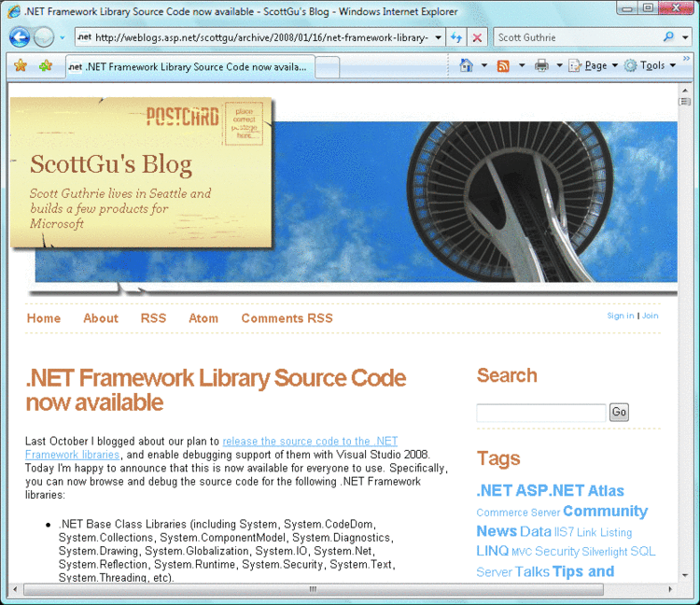Select the LINQ tag
Viewport: 700px width, 605px height.
click(x=493, y=551)
